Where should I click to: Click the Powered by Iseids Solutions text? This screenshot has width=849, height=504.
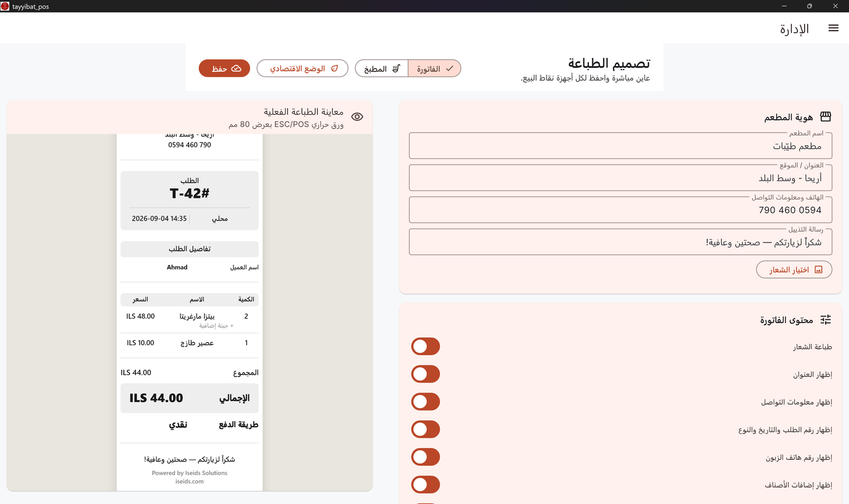(190, 473)
